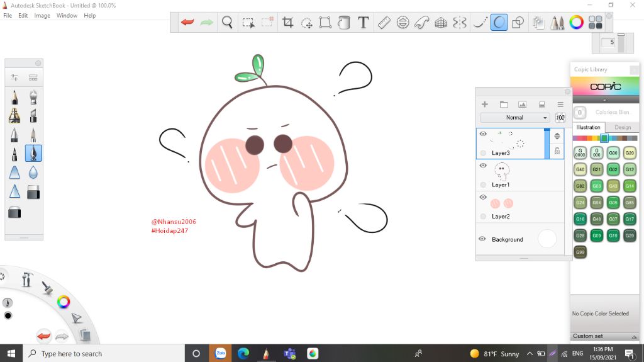The height and width of the screenshot is (362, 644).
Task: Collapse the Copic header arrow bar
Action: coord(606,100)
